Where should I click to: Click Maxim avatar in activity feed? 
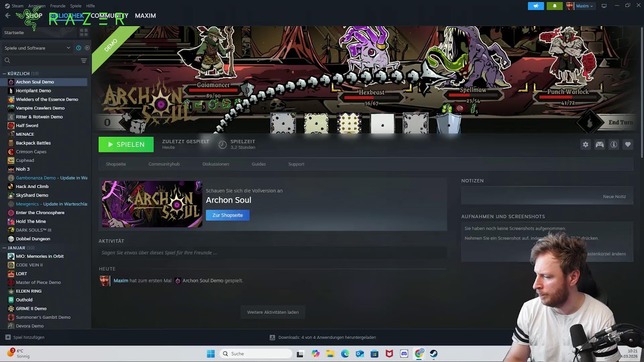pos(105,281)
